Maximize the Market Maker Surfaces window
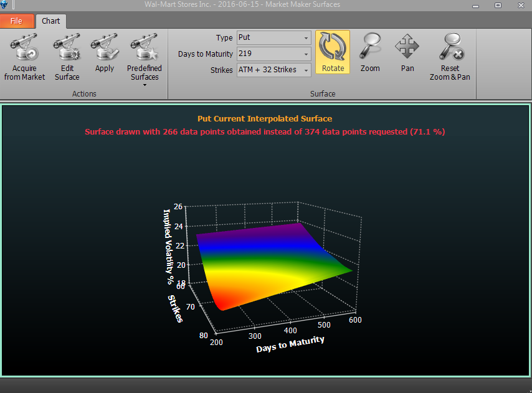 [498, 5]
